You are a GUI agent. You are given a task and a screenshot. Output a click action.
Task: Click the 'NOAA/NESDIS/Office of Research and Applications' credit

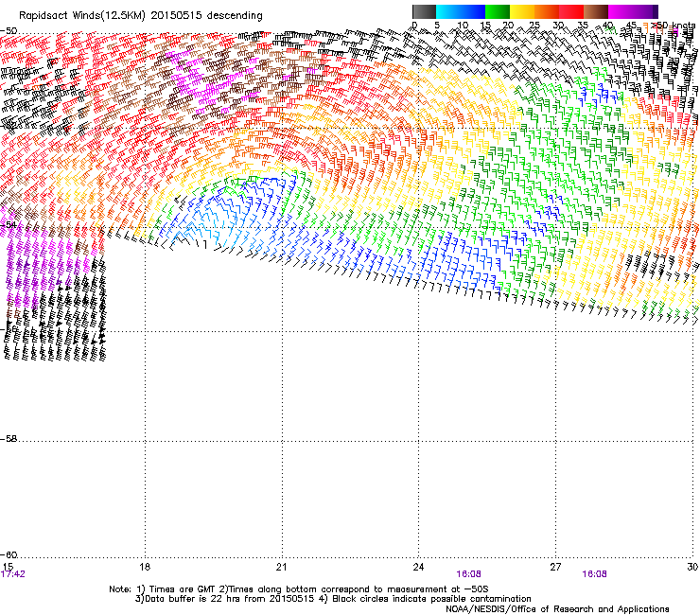(557, 609)
